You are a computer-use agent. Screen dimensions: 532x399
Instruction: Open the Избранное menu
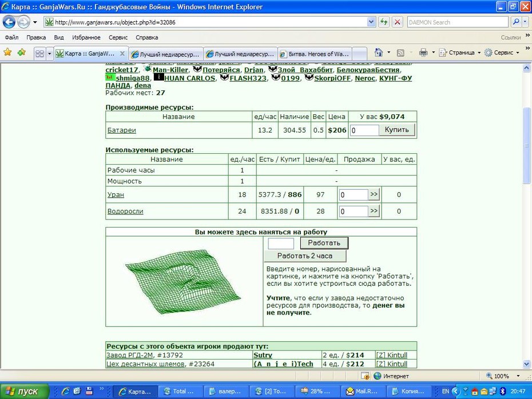[86, 37]
